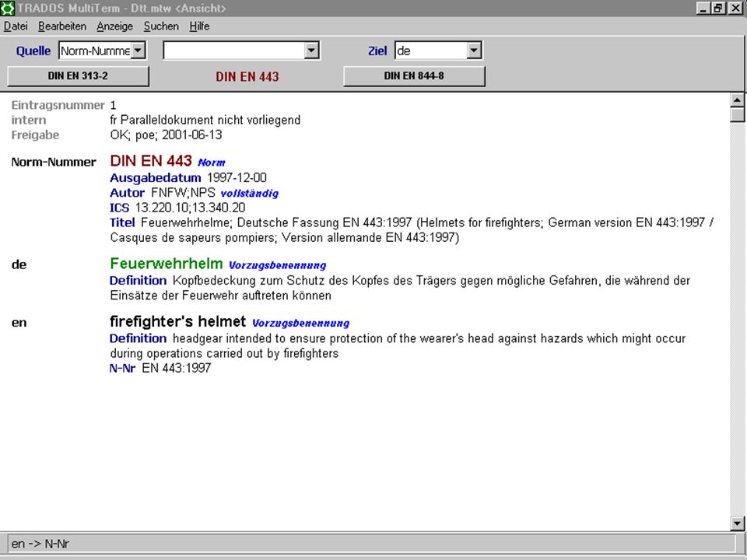This screenshot has height=560, width=747.
Task: Click the Ziel field showing 'de'
Action: 430,51
